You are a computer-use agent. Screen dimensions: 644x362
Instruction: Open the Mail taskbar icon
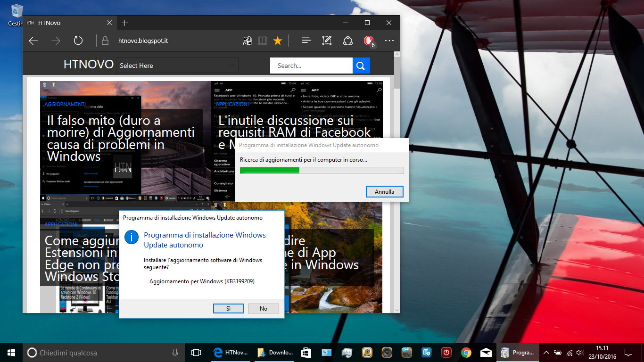pyautogui.click(x=486, y=353)
